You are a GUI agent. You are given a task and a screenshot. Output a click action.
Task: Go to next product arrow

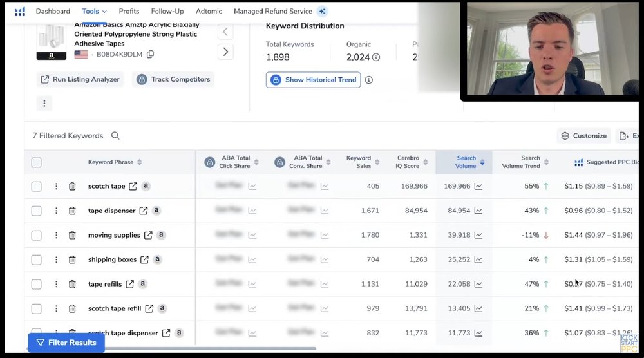pyautogui.click(x=225, y=52)
